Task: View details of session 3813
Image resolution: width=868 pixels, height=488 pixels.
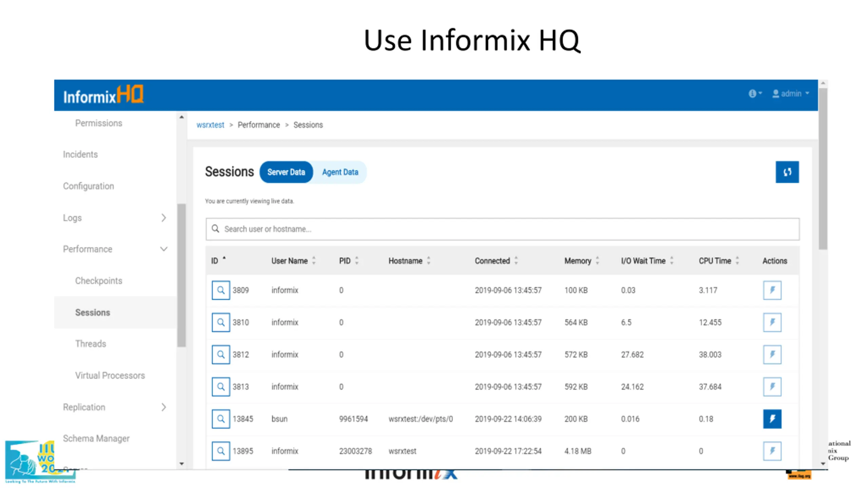Action: point(221,387)
